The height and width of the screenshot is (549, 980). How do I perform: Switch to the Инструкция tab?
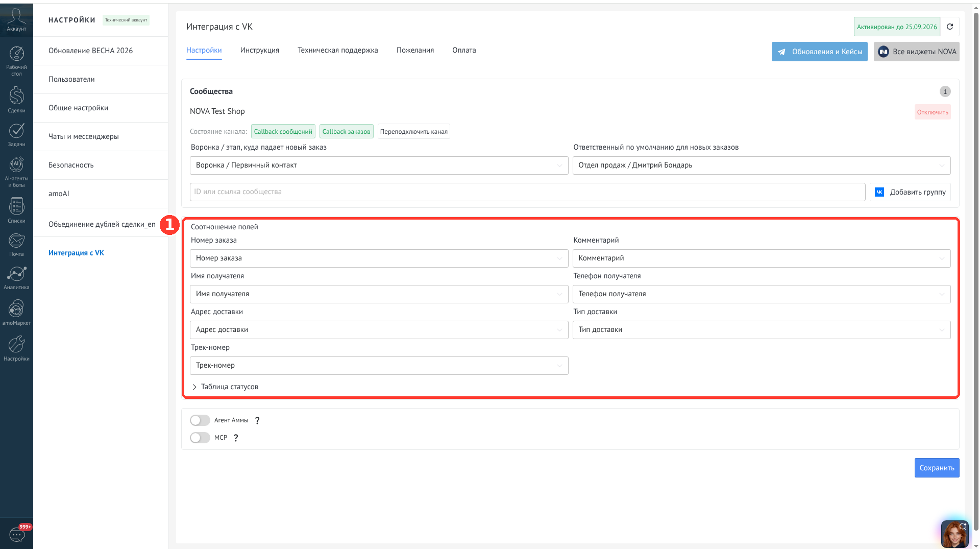(x=259, y=50)
